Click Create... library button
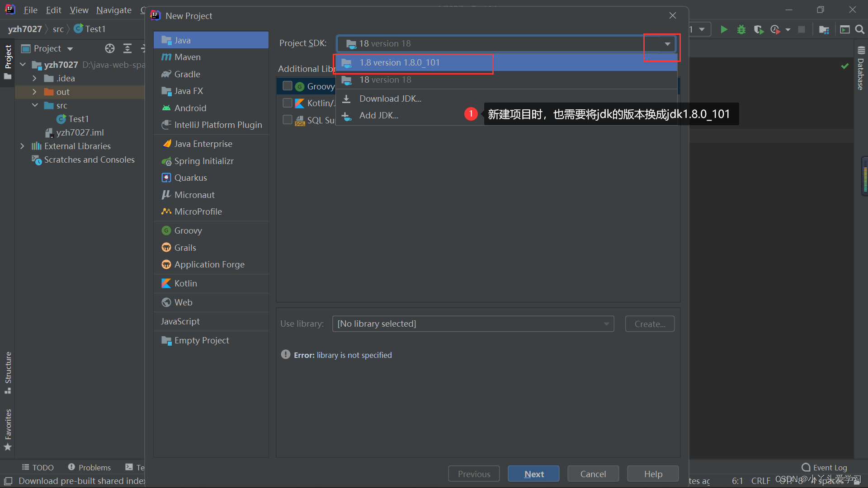This screenshot has height=488, width=868. (650, 324)
